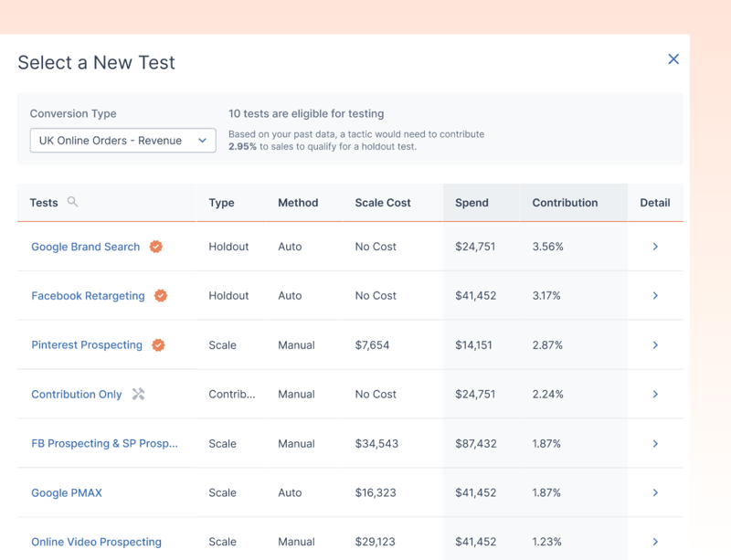Click the Conversion Type label
The height and width of the screenshot is (560, 731).
point(73,114)
